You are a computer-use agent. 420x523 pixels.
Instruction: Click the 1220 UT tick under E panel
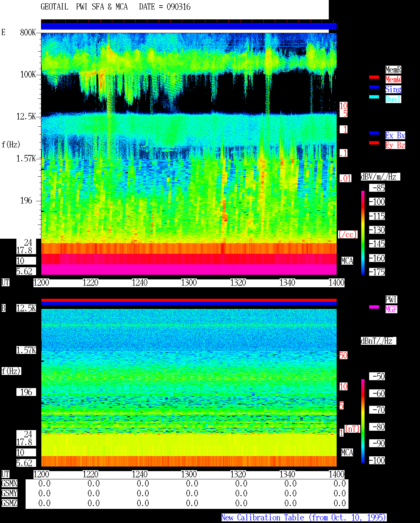[91, 282]
